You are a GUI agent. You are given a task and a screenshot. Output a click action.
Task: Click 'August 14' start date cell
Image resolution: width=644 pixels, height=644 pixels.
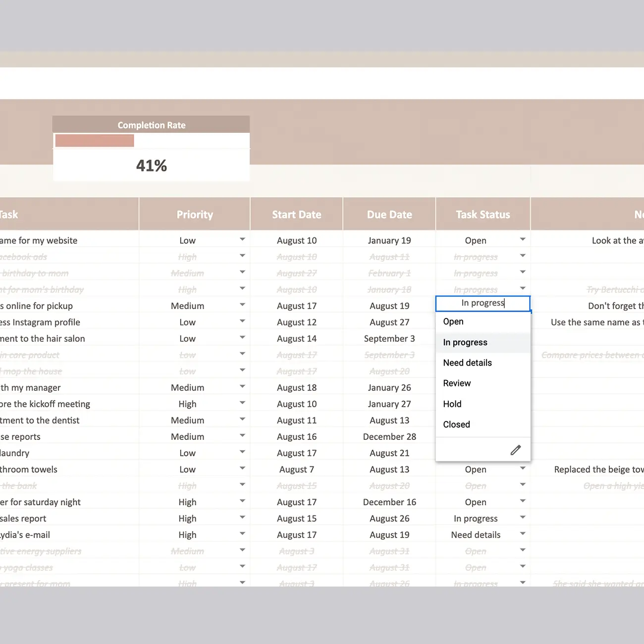297,339
